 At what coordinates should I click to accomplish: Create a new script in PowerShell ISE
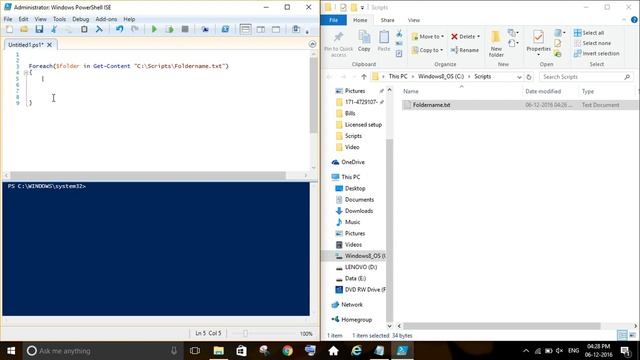[x=9, y=29]
